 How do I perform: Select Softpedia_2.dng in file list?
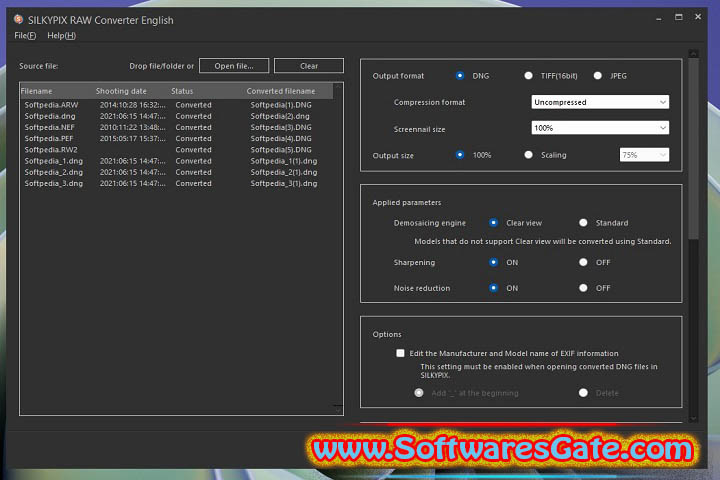click(x=53, y=172)
